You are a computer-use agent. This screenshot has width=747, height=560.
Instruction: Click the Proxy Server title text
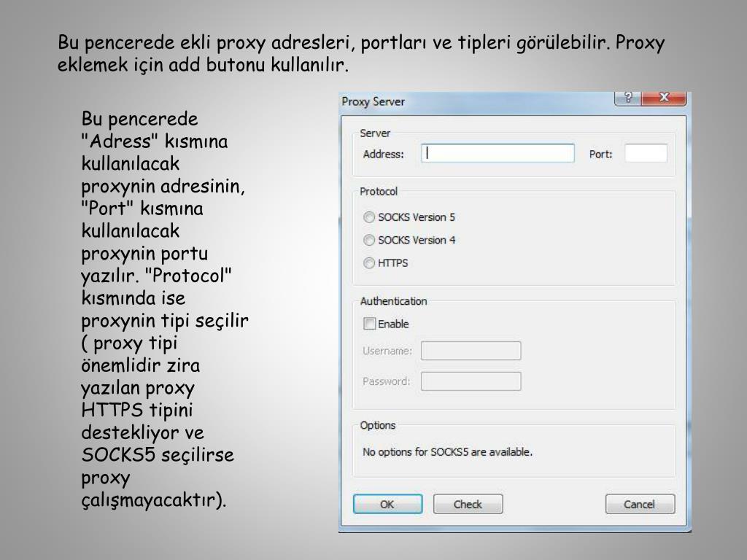(373, 102)
